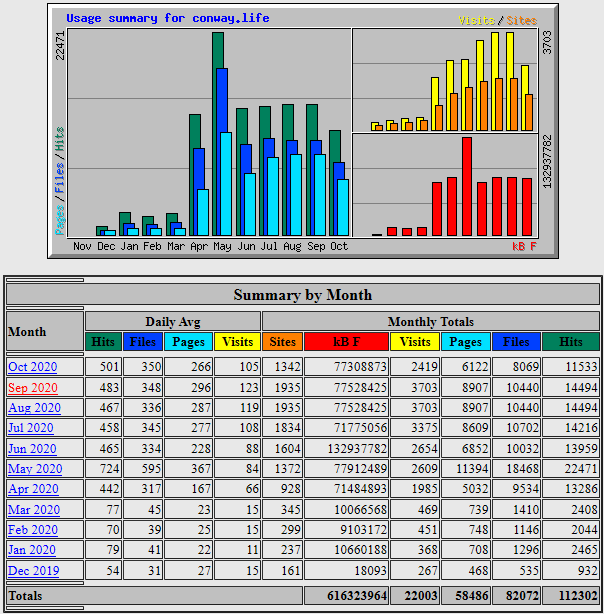The height and width of the screenshot is (614, 604).
Task: Click the total visits value 22003
Action: point(421,596)
